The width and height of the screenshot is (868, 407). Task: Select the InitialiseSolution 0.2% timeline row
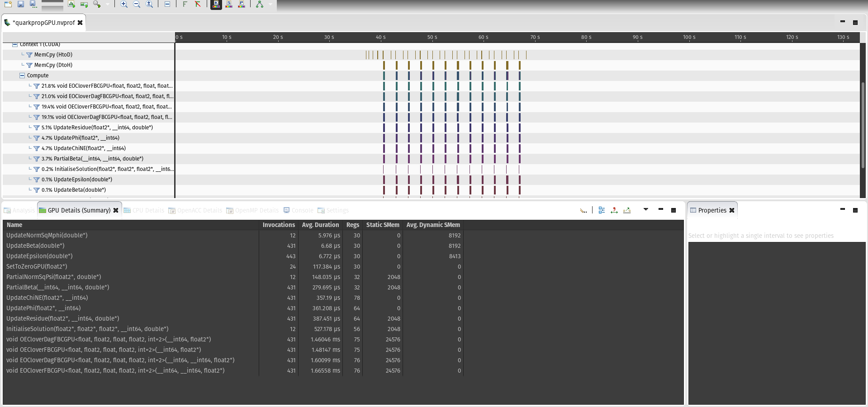point(432,169)
